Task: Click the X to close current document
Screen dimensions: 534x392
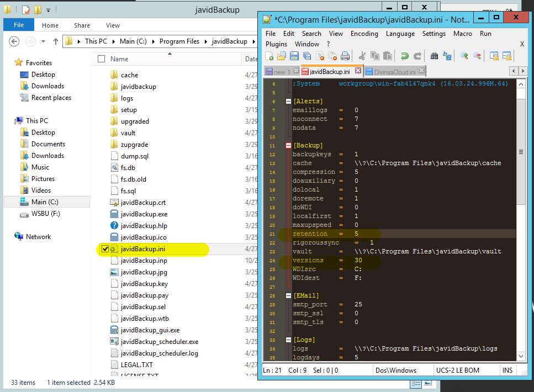Action: click(522, 44)
